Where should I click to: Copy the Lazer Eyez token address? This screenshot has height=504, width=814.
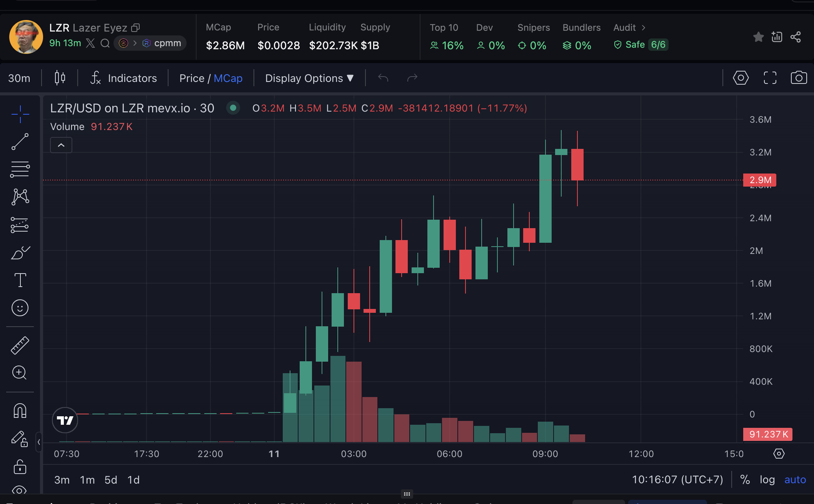pos(135,28)
